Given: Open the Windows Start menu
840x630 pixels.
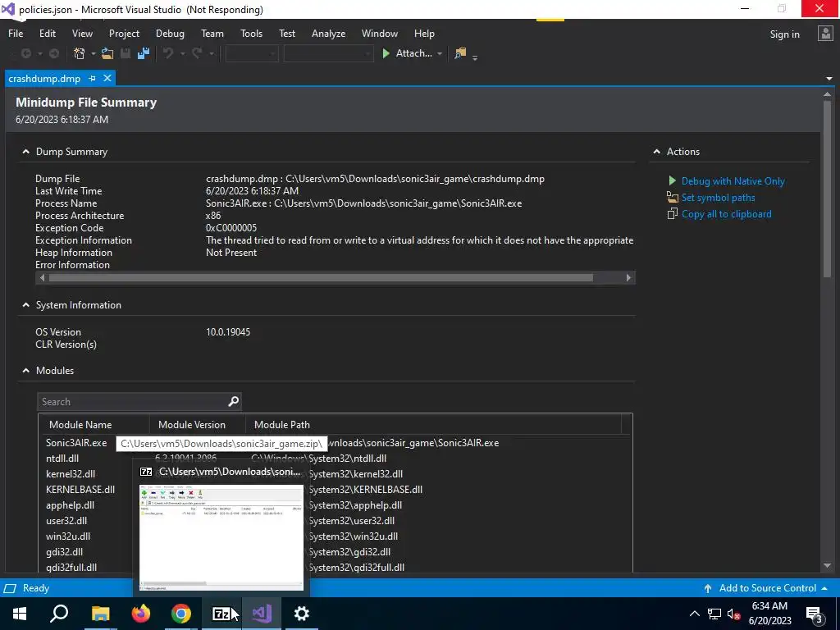Looking at the screenshot, I should pos(20,614).
